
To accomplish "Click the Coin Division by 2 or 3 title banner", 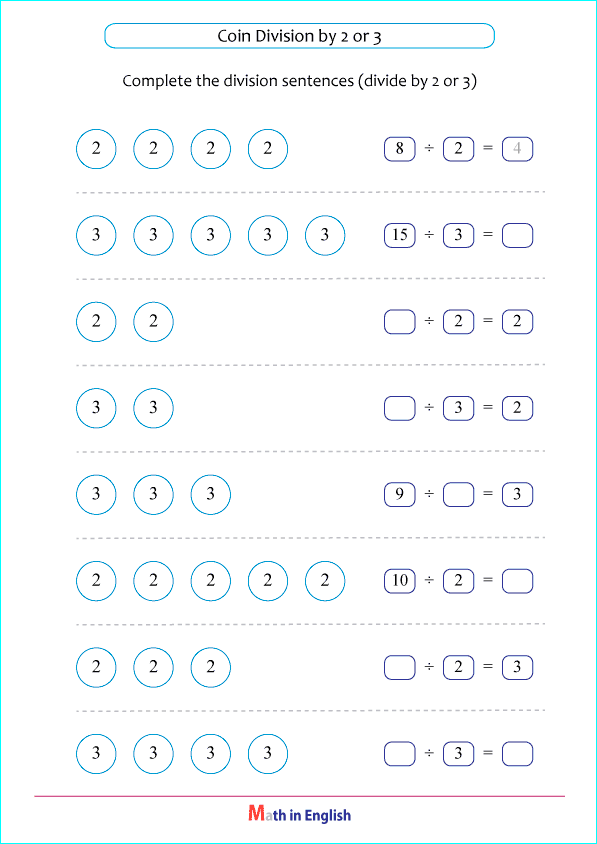I will click(x=299, y=37).
